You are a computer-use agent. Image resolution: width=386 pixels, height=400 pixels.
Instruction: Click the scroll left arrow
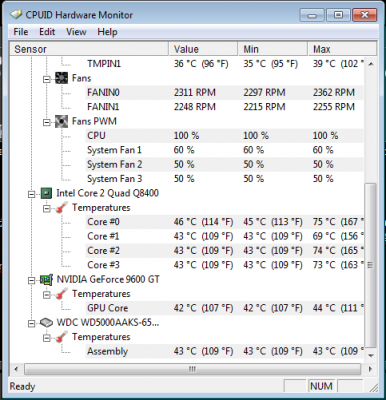click(16, 369)
